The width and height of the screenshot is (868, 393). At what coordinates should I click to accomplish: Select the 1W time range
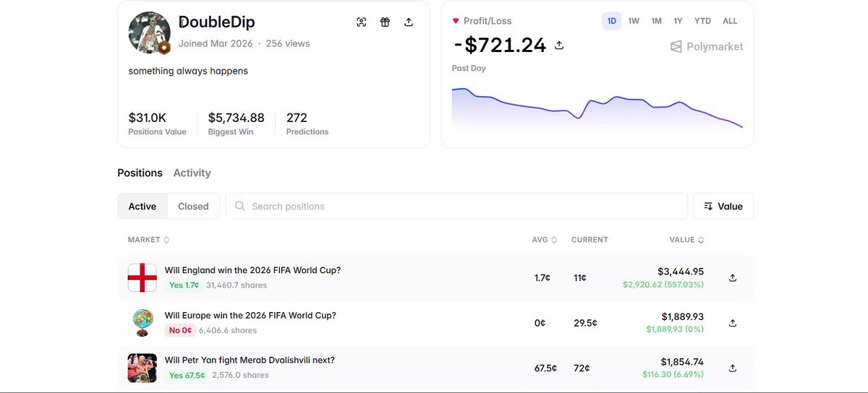pyautogui.click(x=634, y=21)
